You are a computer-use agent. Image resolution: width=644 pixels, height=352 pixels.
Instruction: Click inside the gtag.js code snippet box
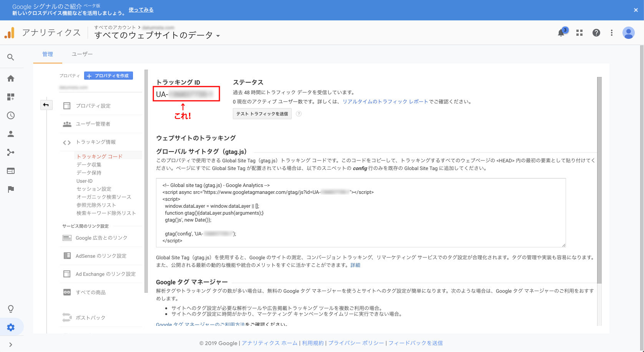pos(361,213)
